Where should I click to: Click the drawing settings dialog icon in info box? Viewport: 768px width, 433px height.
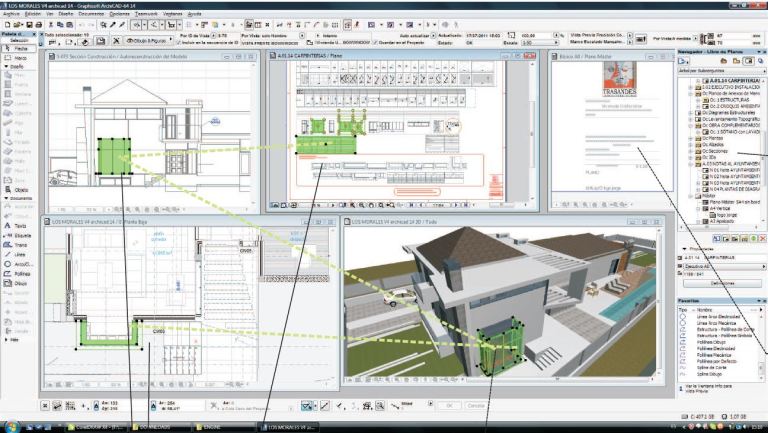coord(101,41)
